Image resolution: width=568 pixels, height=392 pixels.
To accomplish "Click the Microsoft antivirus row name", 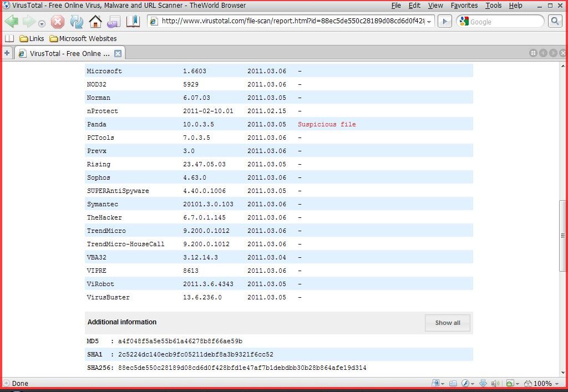I will [x=104, y=71].
